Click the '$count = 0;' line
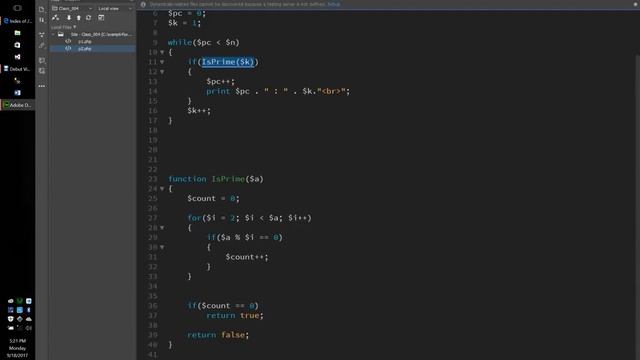Viewport: 640px width, 360px height. coord(213,198)
